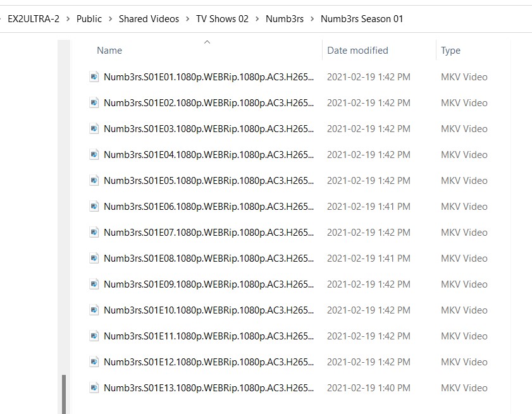Click the MKV file icon for Numb3rs.S01E08
This screenshot has height=414, width=532.
(94, 259)
